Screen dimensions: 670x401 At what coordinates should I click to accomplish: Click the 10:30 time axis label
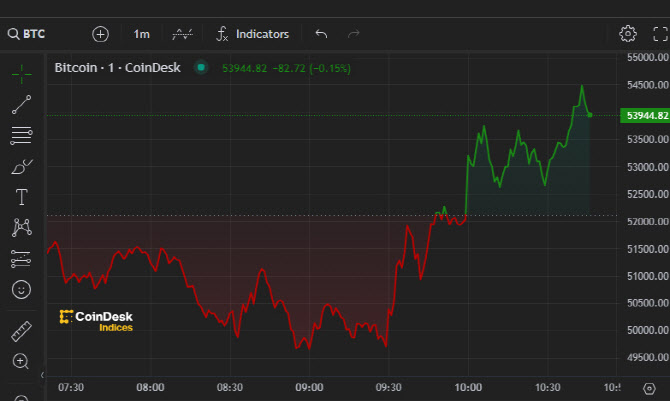(547, 387)
